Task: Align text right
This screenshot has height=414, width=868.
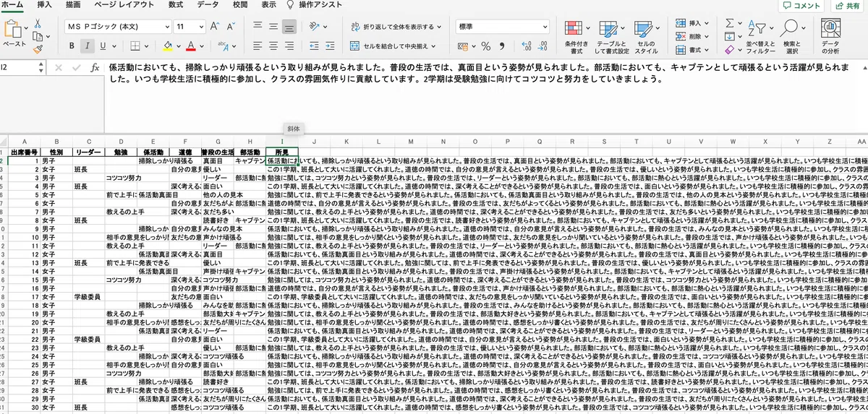Action: [x=289, y=46]
